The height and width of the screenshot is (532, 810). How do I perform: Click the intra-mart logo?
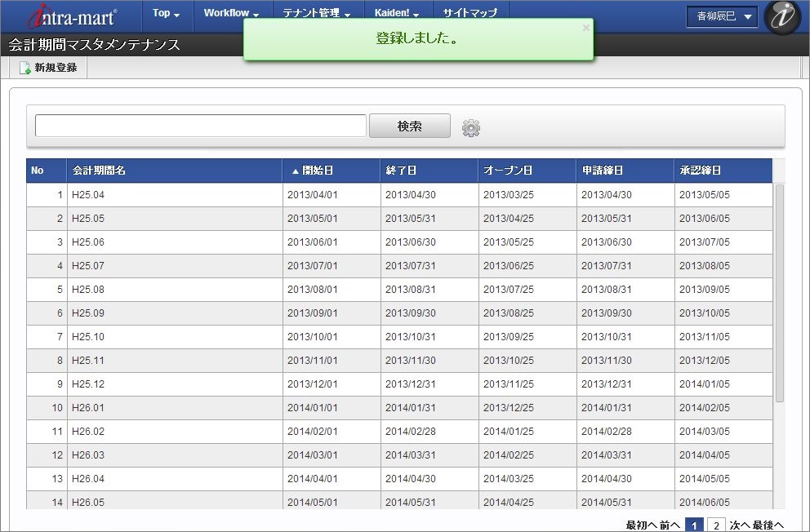(72, 16)
